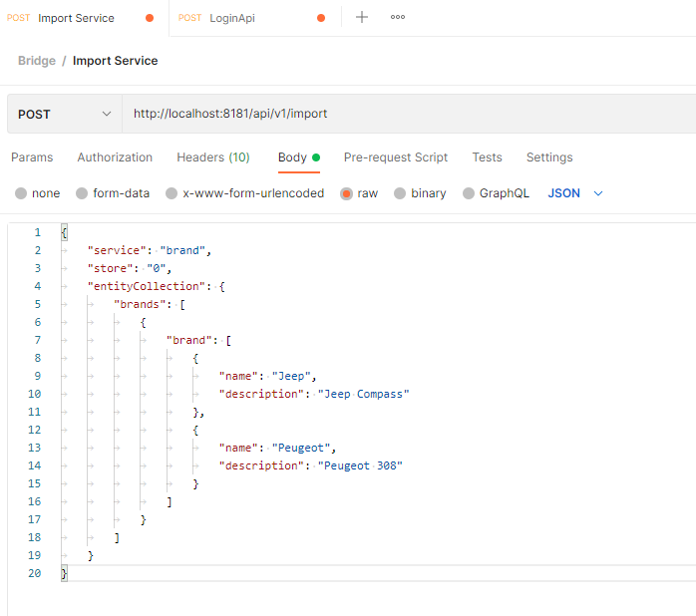The width and height of the screenshot is (696, 616).
Task: Click the green dot next to Body
Action: coord(316,157)
